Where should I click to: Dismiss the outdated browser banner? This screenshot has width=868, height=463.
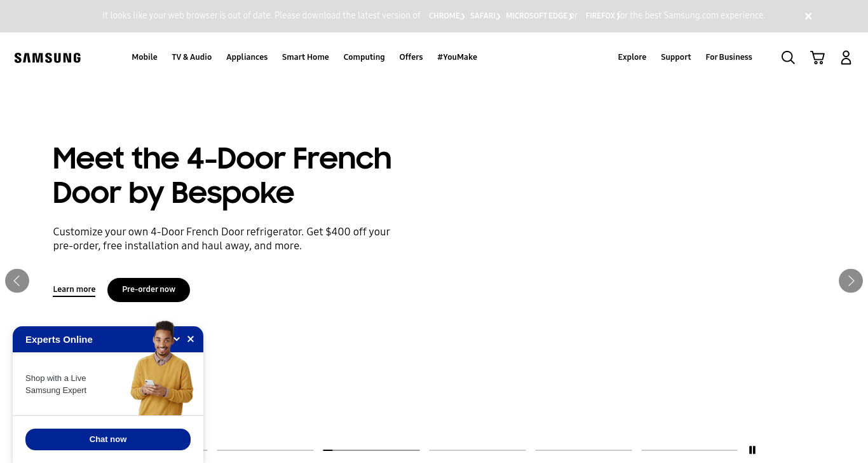(808, 17)
